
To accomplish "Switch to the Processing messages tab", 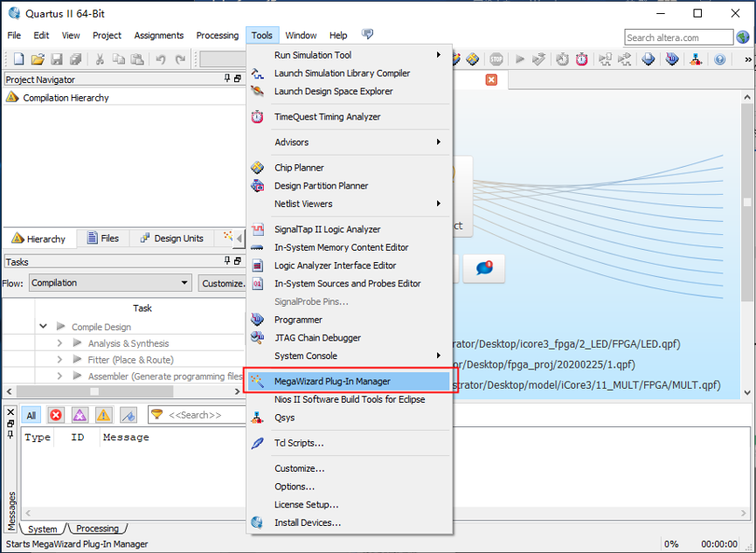I will [x=97, y=529].
